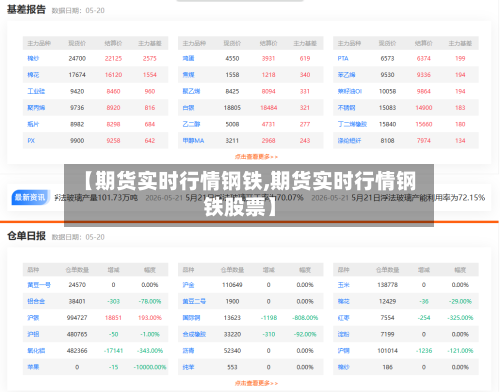
Task: Open the PX futures link
Action: tap(31, 140)
